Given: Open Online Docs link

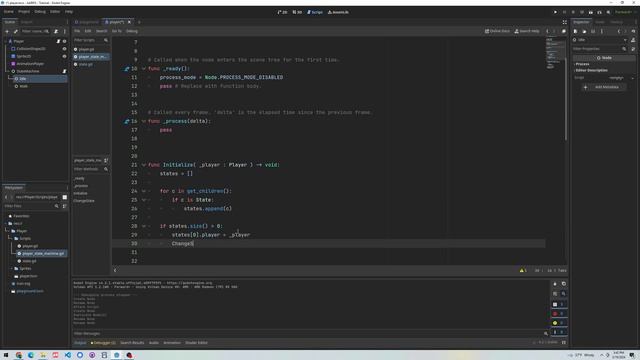Looking at the screenshot, I should [497, 31].
